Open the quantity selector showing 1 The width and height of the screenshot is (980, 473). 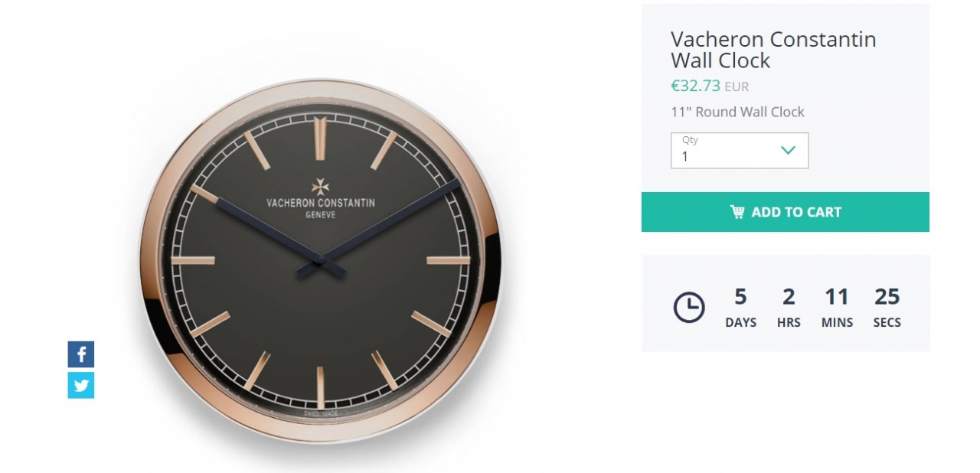(x=740, y=151)
